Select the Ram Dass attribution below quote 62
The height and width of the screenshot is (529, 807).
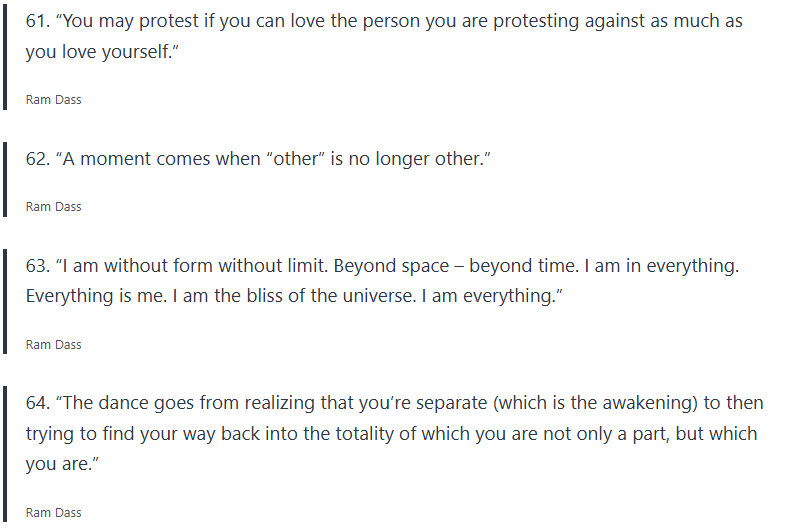tap(53, 207)
